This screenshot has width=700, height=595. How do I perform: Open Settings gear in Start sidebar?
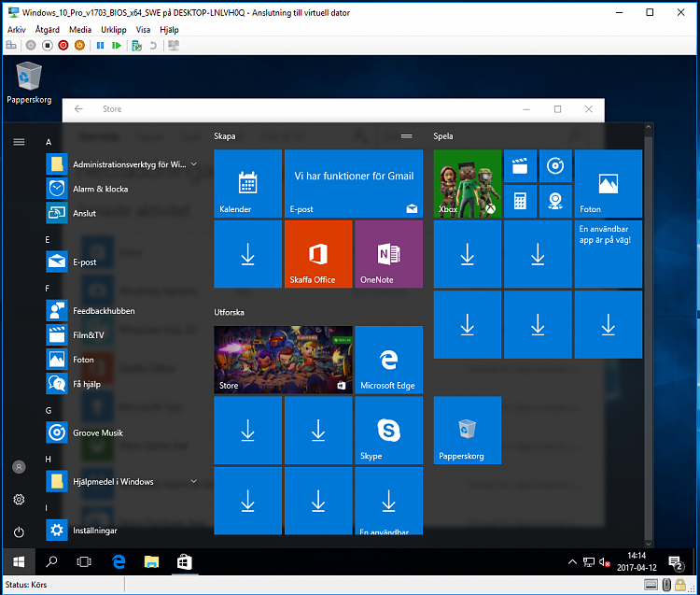(x=19, y=500)
